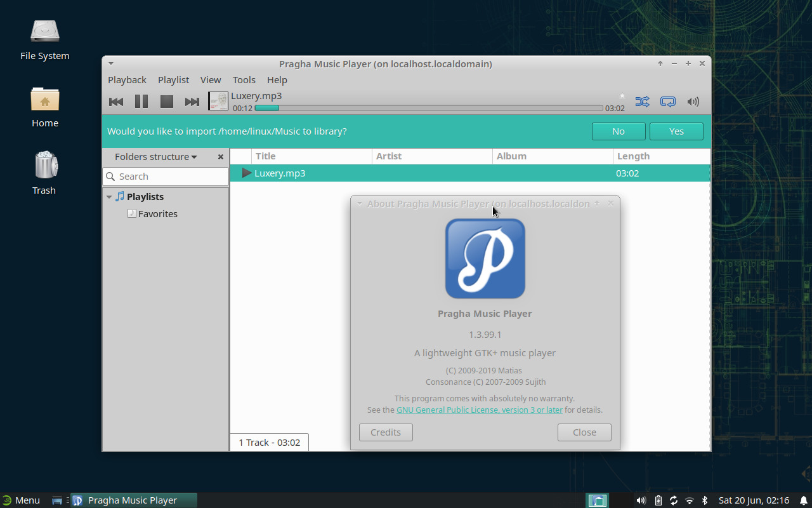Stop playback of Luxery.mp3
Image resolution: width=812 pixels, height=508 pixels.
(x=166, y=102)
